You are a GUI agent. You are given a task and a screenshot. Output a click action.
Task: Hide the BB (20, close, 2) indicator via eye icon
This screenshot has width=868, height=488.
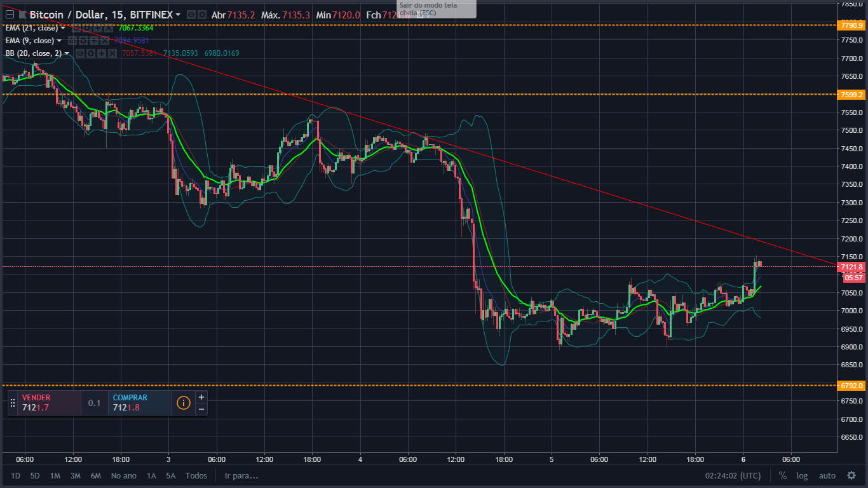pyautogui.click(x=80, y=53)
